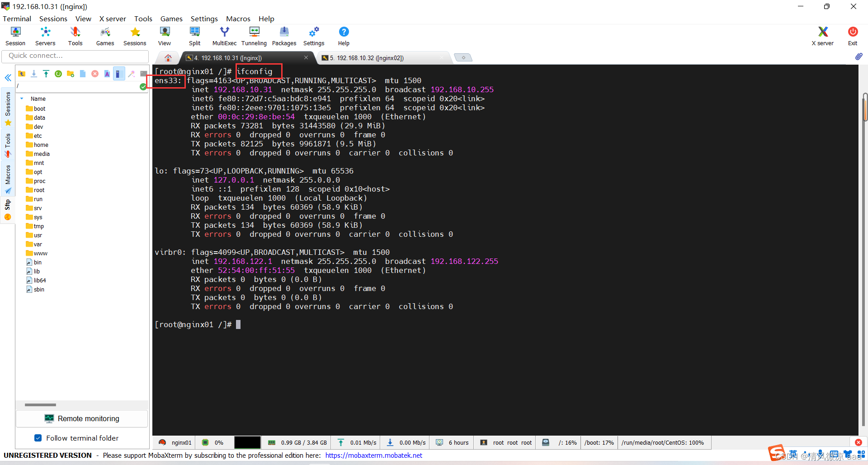Open the mobaxterm.mobatek.net link
Image resolution: width=868 pixels, height=465 pixels.
tap(373, 455)
